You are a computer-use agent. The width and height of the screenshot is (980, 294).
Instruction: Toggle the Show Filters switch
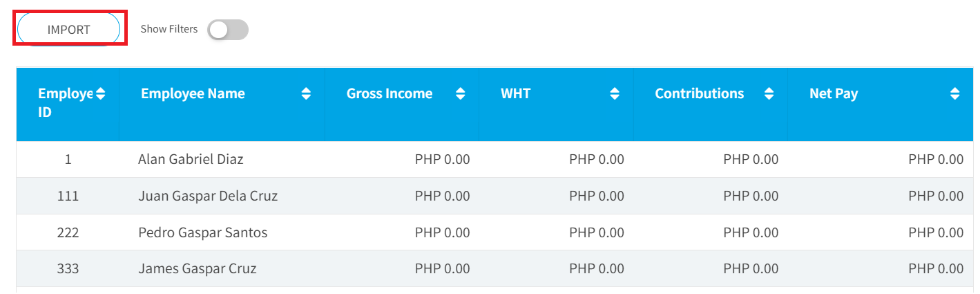(228, 30)
